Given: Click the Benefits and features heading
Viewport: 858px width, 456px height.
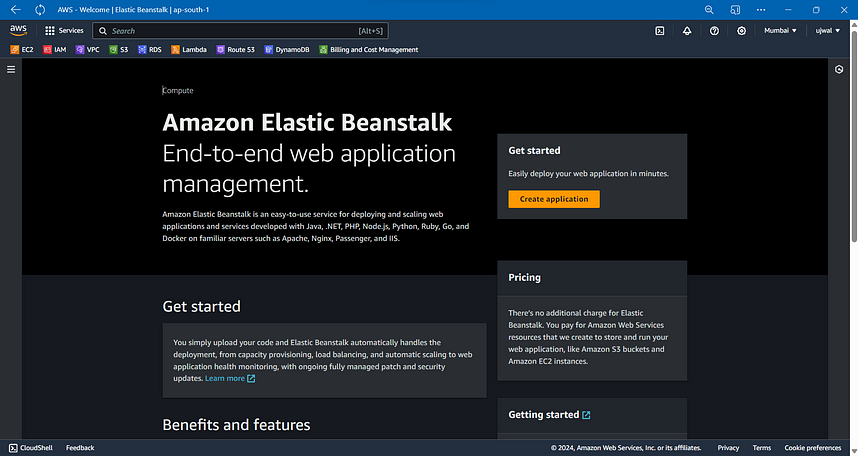Looking at the screenshot, I should [x=236, y=425].
